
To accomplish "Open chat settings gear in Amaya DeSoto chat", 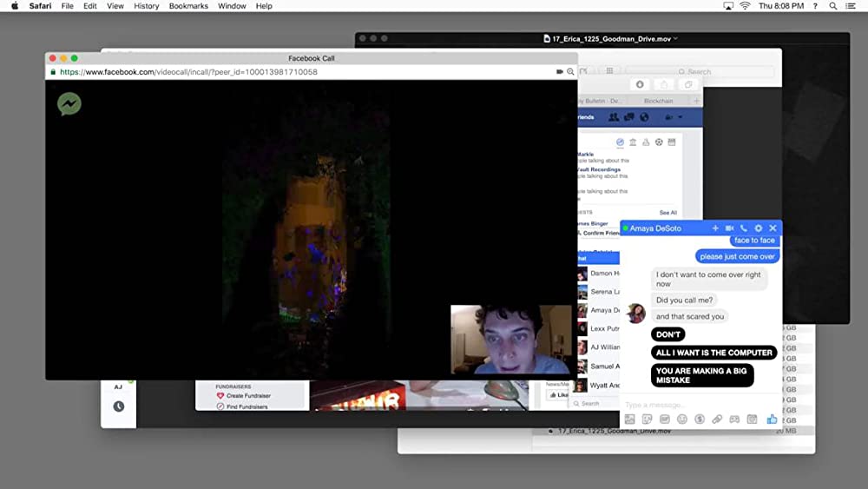I will 758,228.
